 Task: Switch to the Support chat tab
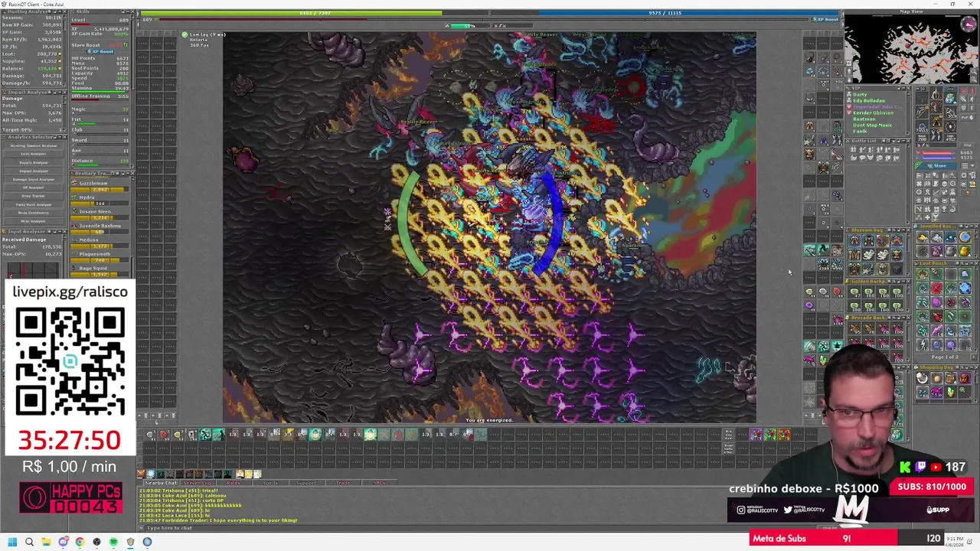click(x=305, y=483)
